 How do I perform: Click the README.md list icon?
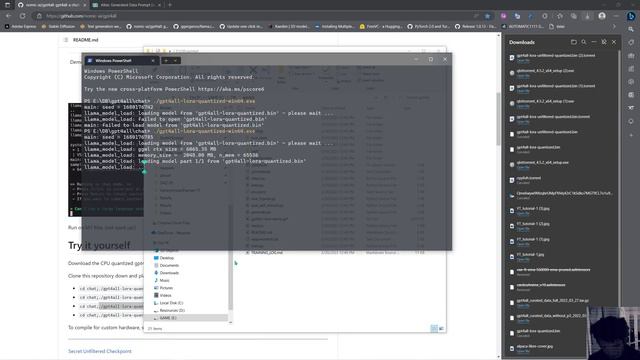tap(66, 40)
